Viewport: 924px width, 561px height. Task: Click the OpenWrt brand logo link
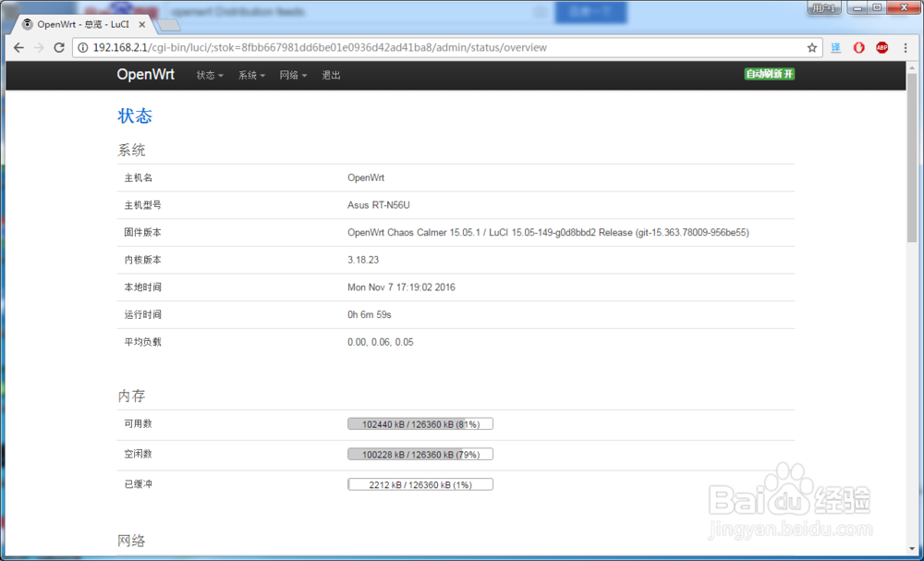146,75
